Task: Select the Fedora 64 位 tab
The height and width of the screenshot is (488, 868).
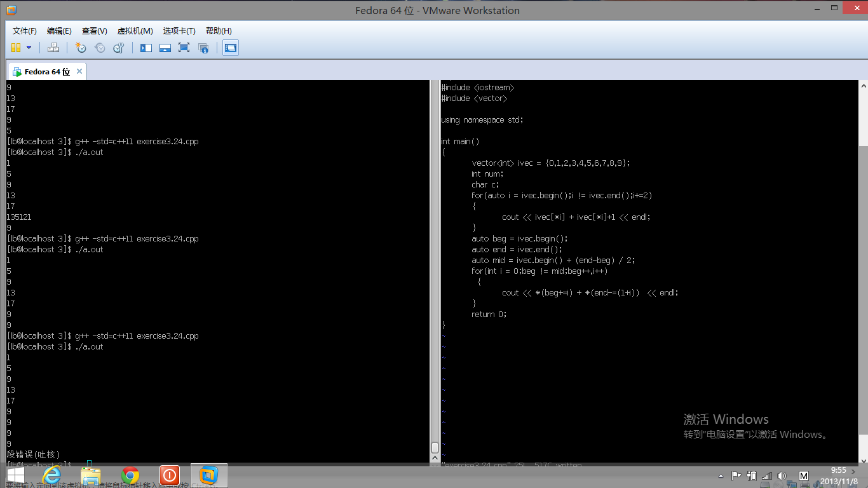Action: pos(47,72)
